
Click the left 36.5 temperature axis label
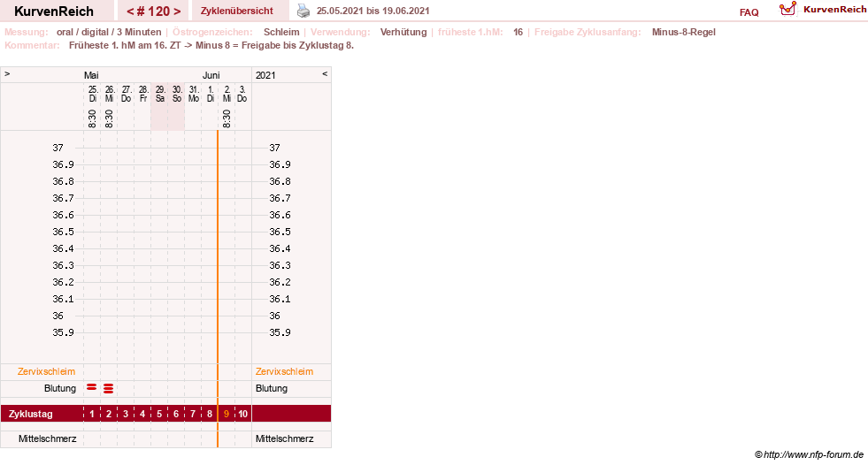pos(63,232)
